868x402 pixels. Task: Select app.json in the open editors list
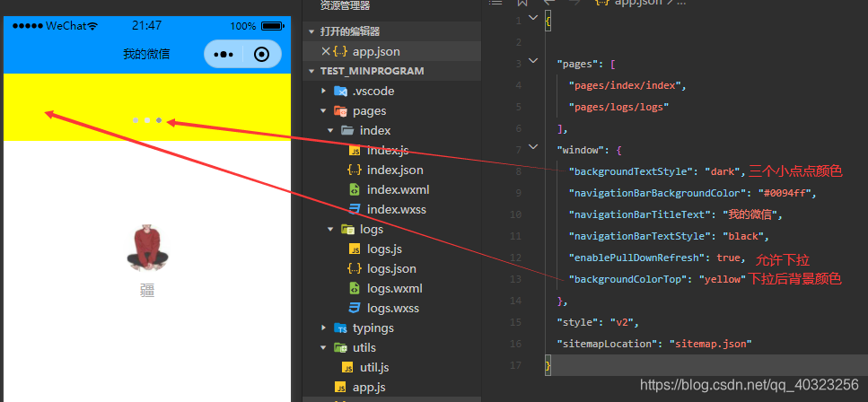coord(376,51)
